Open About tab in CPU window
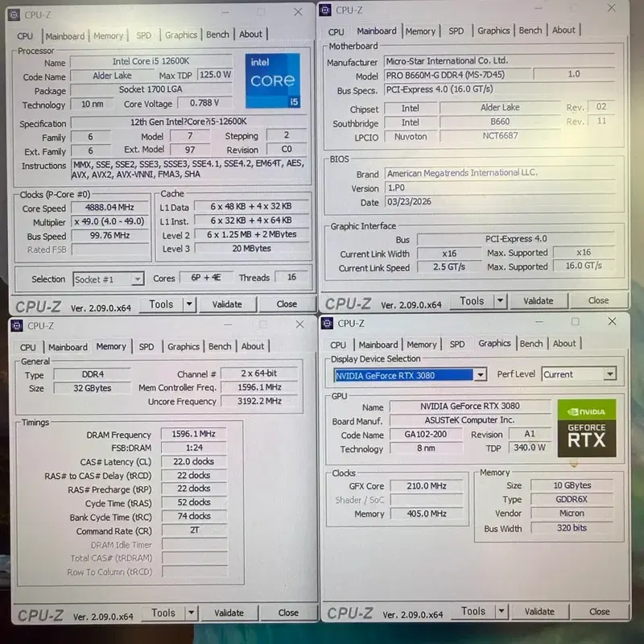 coord(250,34)
